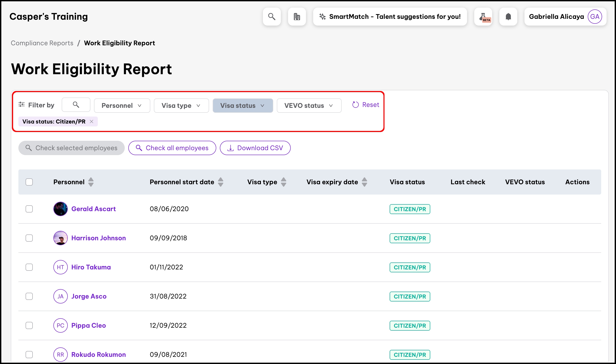Open the organisation building icon
Screen dimensions: 616x364
click(297, 17)
